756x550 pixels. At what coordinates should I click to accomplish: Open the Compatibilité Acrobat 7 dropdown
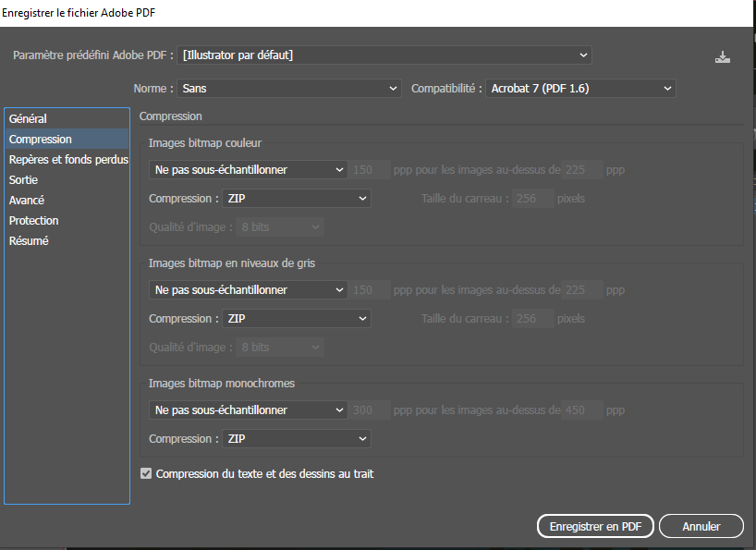[x=580, y=89]
